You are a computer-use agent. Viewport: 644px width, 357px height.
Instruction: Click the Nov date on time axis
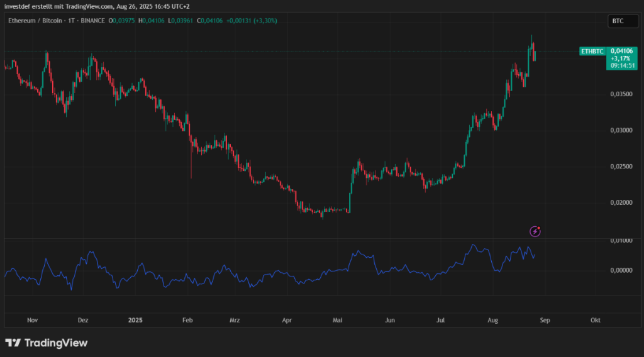[x=33, y=320]
